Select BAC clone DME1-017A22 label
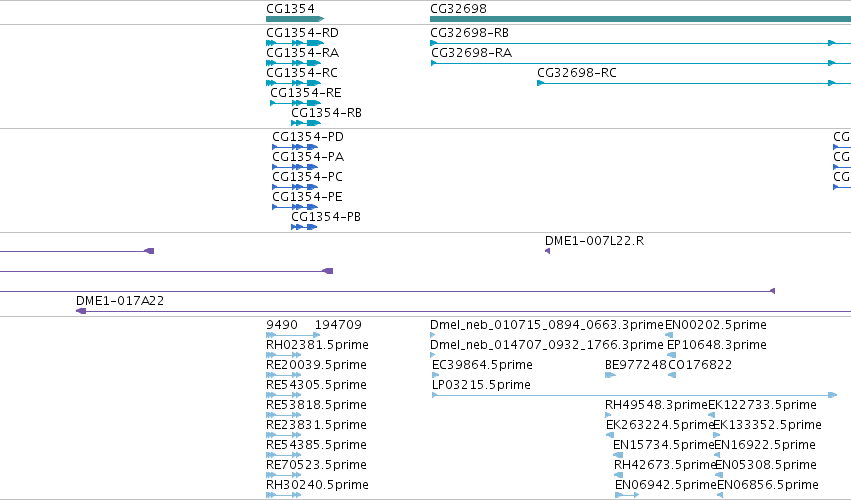851x500 pixels. 120,301
